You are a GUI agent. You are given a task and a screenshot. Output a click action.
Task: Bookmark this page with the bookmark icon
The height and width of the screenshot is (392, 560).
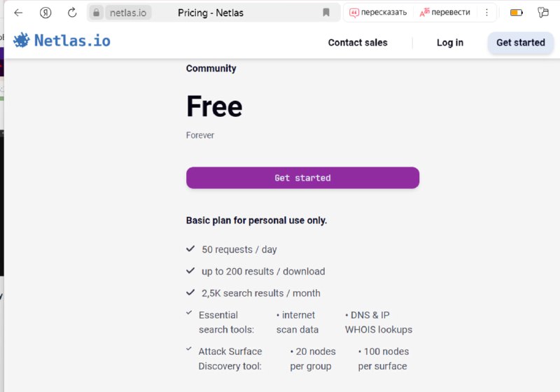pyautogui.click(x=326, y=13)
